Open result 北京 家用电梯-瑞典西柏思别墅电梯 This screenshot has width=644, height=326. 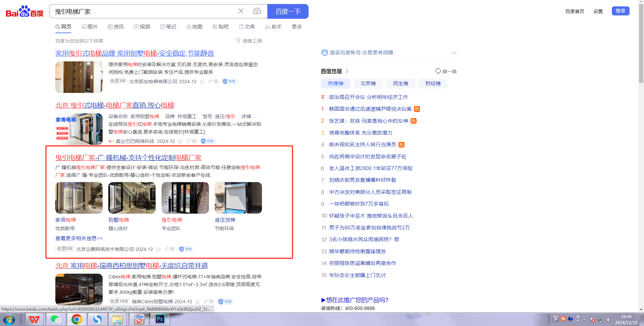point(131,266)
